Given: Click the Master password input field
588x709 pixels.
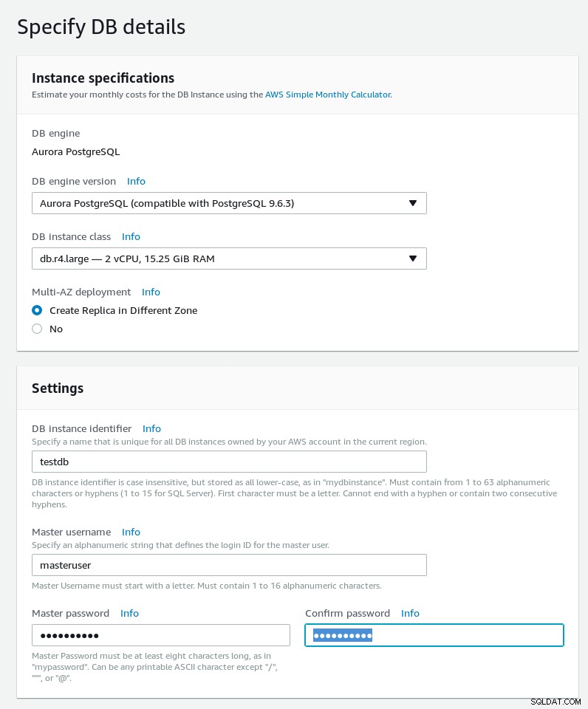Looking at the screenshot, I should click(x=160, y=635).
